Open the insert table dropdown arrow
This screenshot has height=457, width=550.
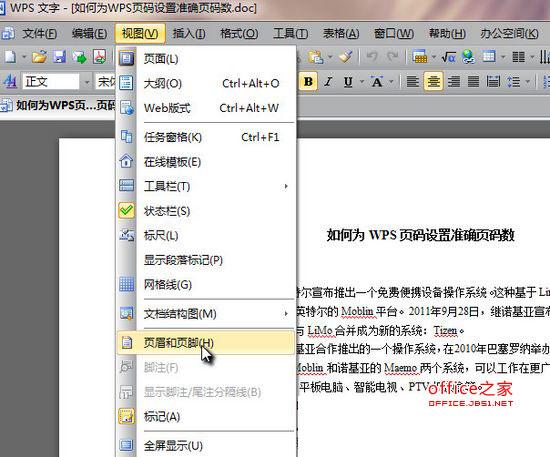(x=503, y=56)
